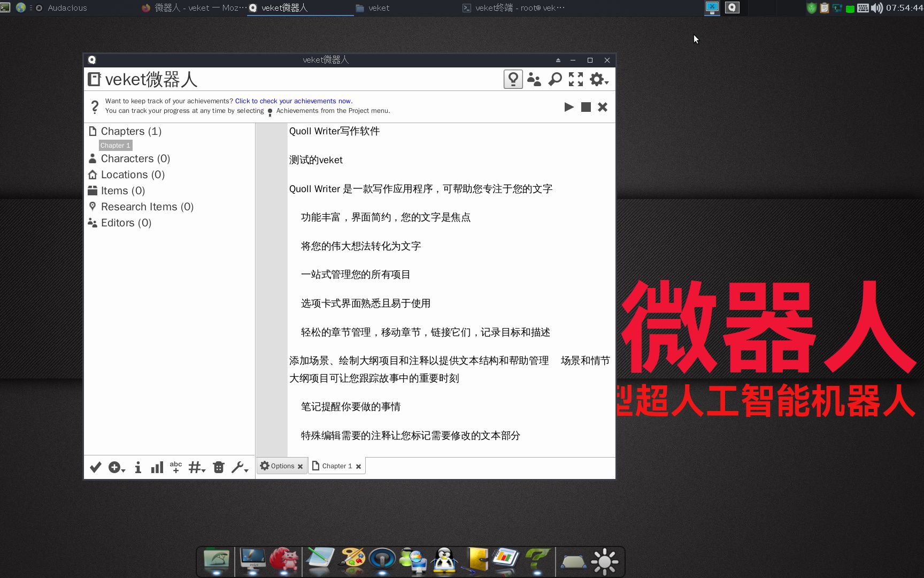
Task: Click the line '笔记提醒你要做的事情'
Action: point(351,407)
